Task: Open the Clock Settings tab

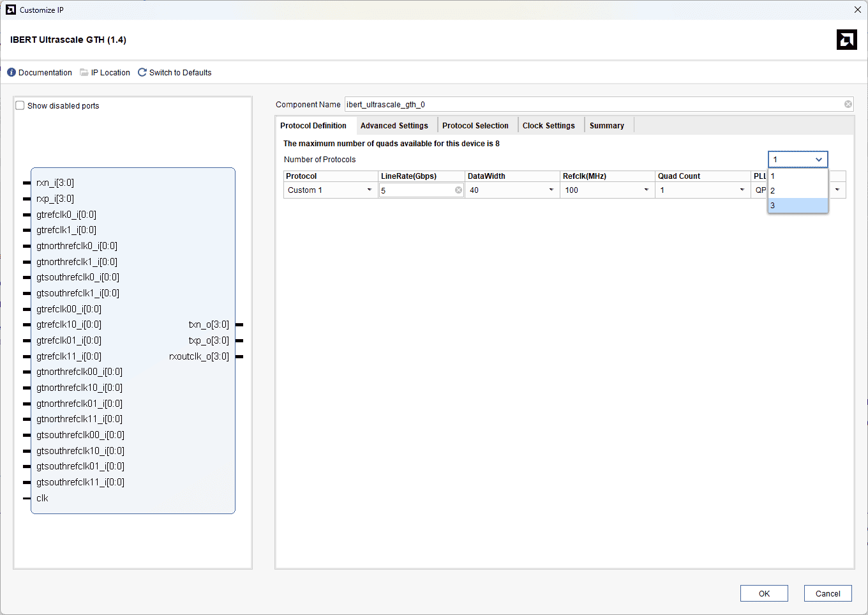Action: (x=548, y=126)
